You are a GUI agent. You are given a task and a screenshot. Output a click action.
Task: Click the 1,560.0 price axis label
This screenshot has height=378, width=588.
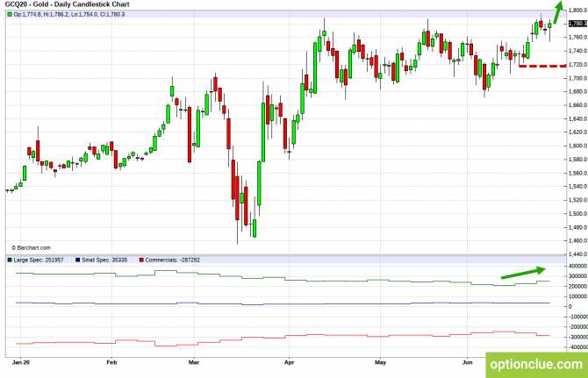click(x=577, y=173)
